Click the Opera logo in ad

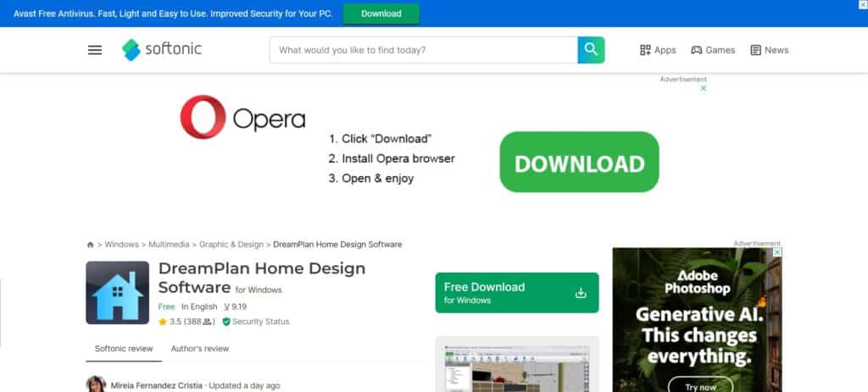(242, 117)
